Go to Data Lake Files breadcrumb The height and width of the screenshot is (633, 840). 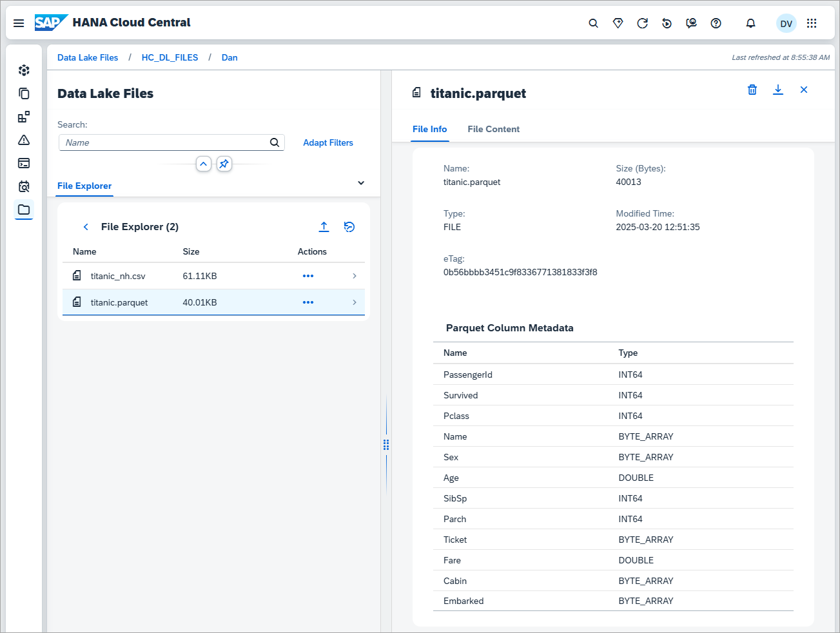pos(88,57)
